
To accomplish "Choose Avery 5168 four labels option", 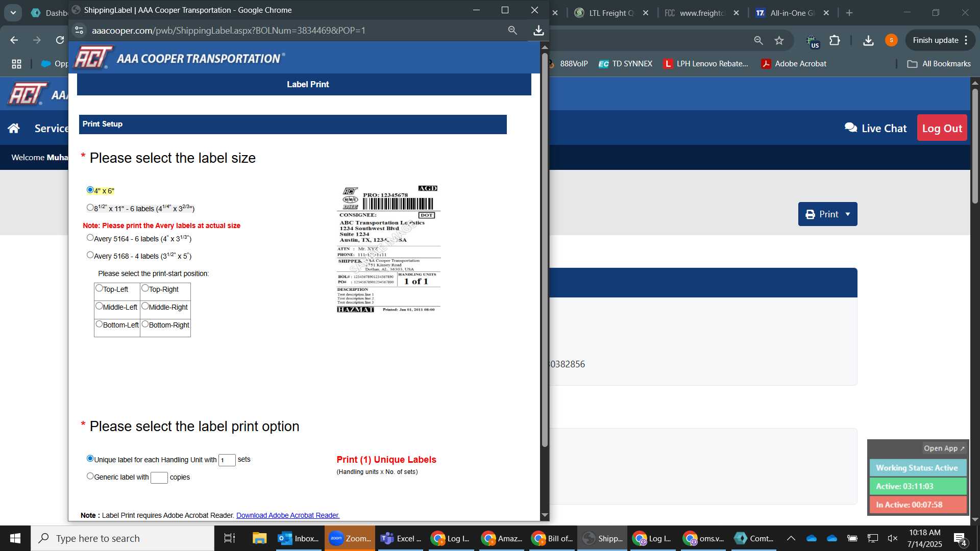I will point(90,255).
